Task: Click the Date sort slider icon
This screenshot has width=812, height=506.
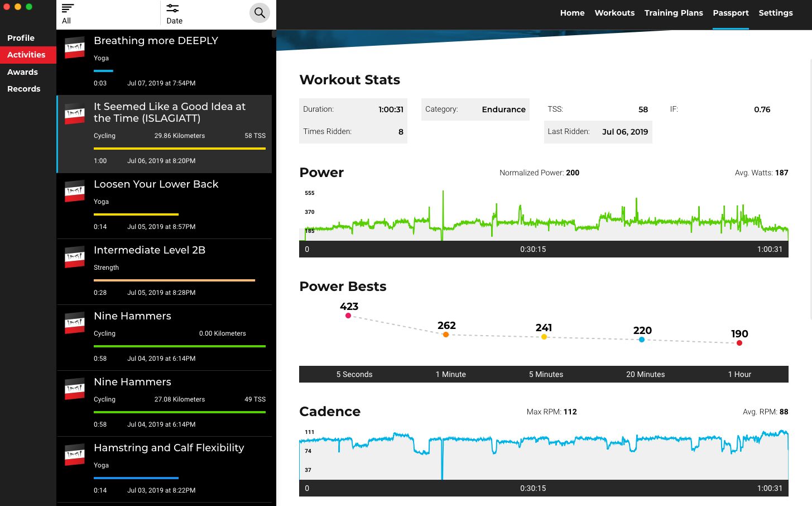Action: click(x=172, y=8)
